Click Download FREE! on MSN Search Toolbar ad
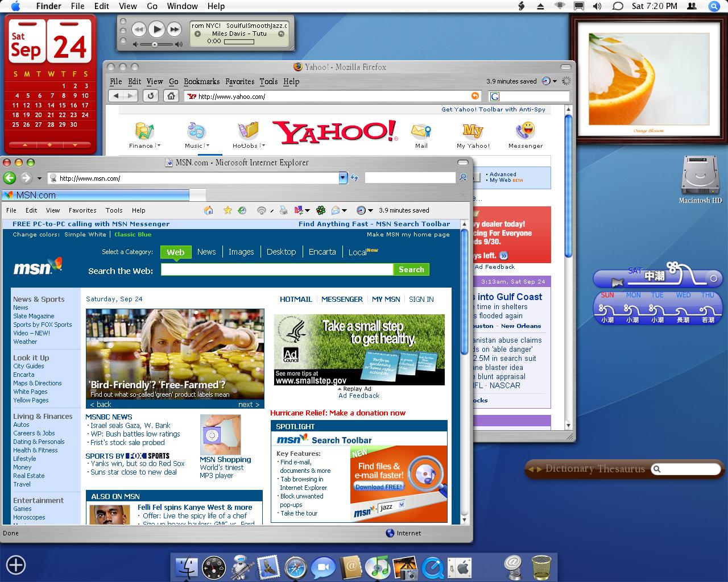The height and width of the screenshot is (582, 728). [x=378, y=487]
